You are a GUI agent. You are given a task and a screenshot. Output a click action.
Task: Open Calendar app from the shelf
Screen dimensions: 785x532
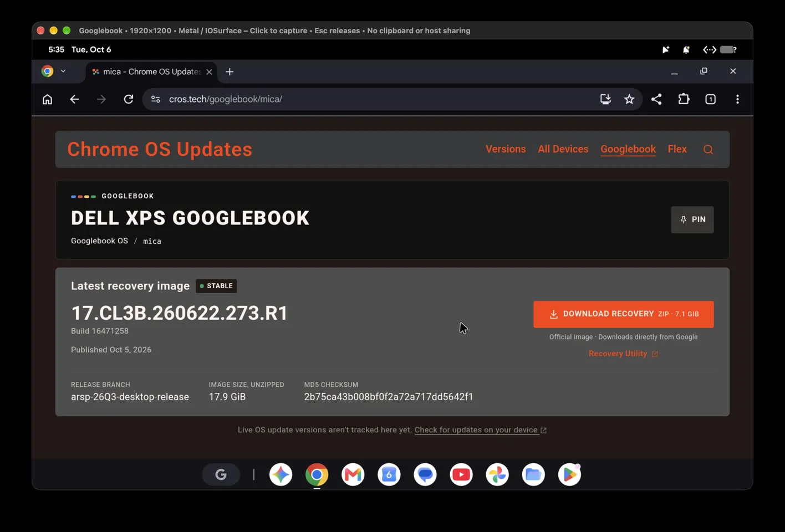click(x=389, y=474)
